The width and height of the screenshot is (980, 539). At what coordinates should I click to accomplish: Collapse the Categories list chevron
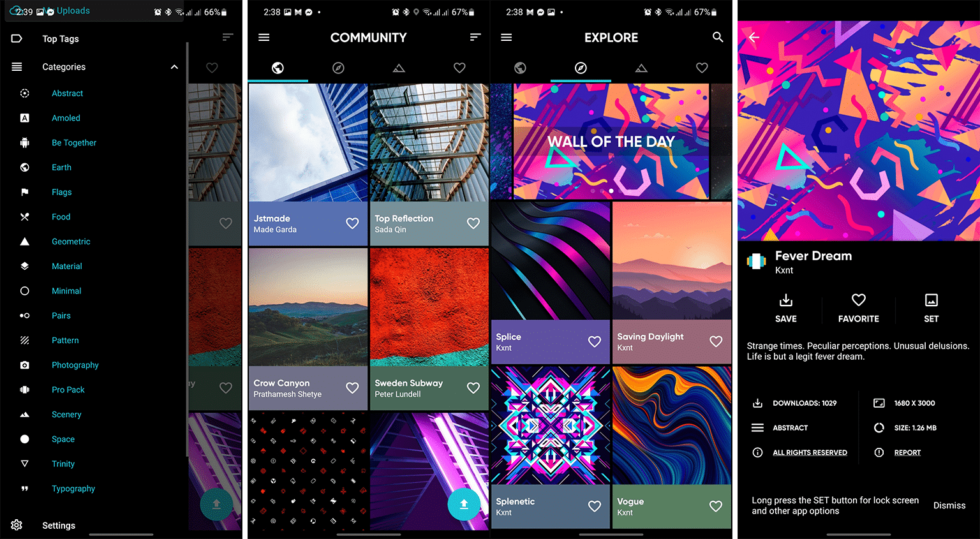174,67
